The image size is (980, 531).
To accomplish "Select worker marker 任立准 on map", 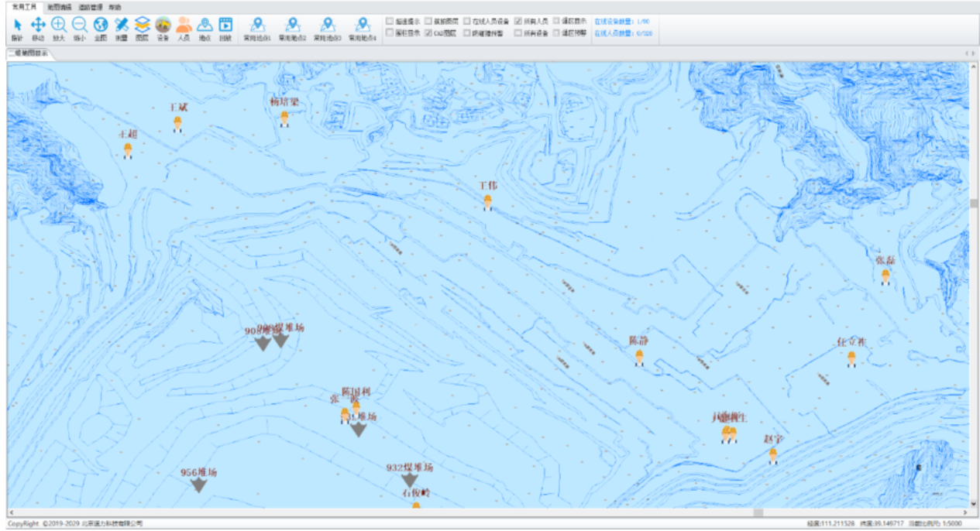I will pos(851,358).
